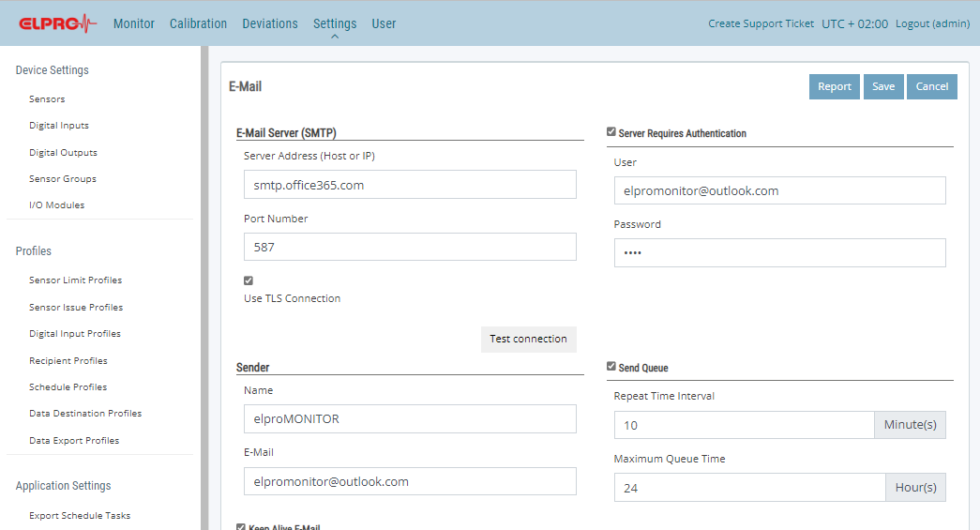Viewport: 980px width, 530px height.
Task: Uncheck the Send Queue checkbox
Action: [611, 367]
